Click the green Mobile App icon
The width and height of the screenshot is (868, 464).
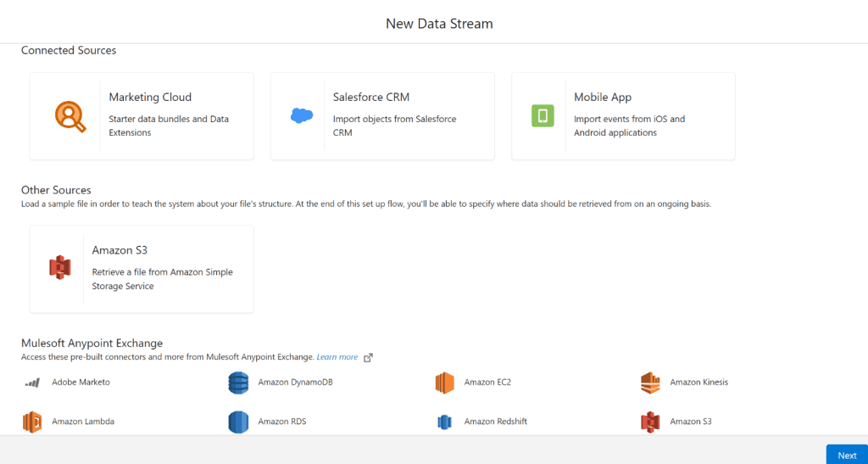(542, 116)
